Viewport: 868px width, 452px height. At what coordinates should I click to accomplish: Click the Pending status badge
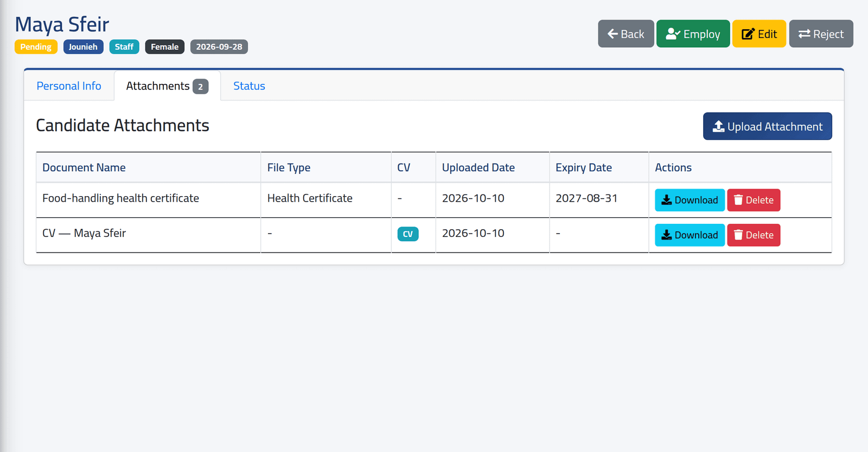tap(36, 47)
